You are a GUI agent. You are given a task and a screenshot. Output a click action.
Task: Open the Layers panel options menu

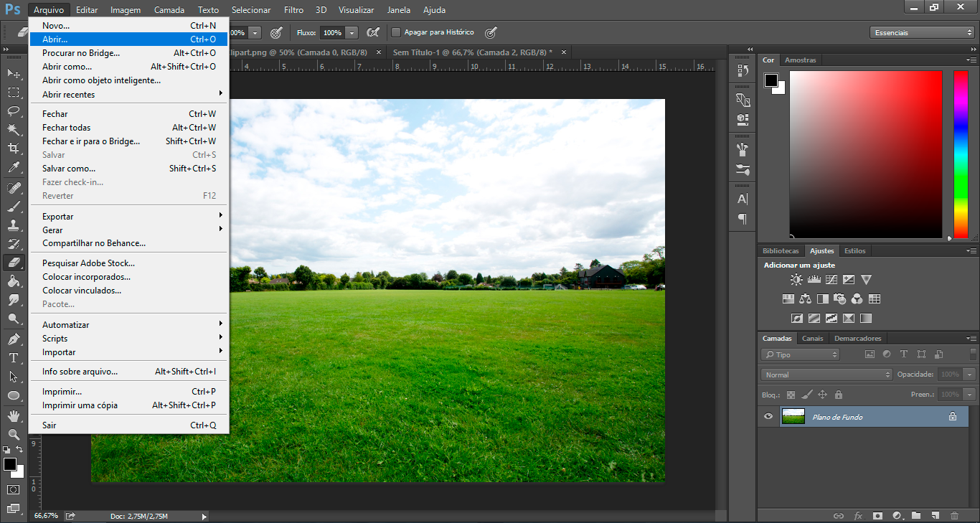971,339
